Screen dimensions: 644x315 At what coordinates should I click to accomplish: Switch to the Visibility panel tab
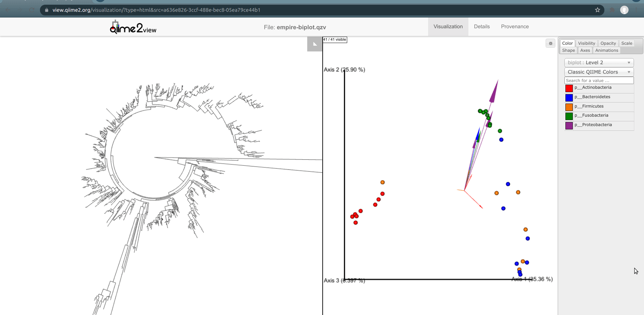coord(586,43)
